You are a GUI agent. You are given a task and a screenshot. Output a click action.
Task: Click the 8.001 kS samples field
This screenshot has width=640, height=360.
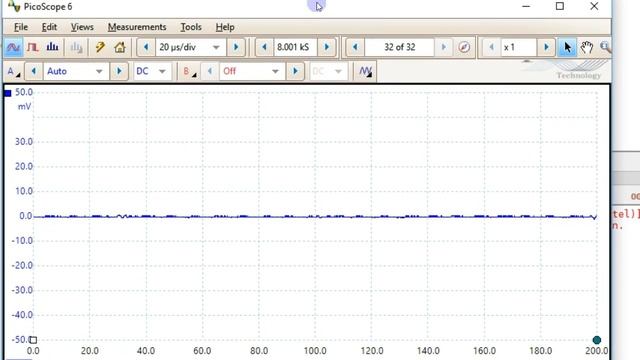point(295,47)
